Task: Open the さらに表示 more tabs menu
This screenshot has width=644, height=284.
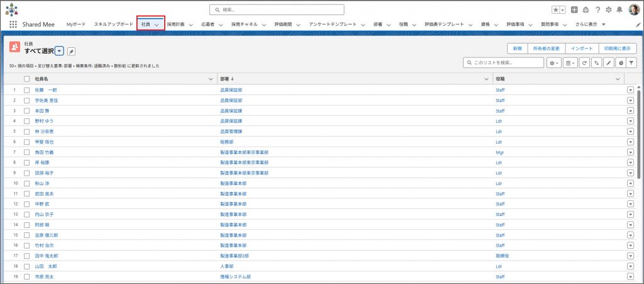Action: click(x=589, y=25)
